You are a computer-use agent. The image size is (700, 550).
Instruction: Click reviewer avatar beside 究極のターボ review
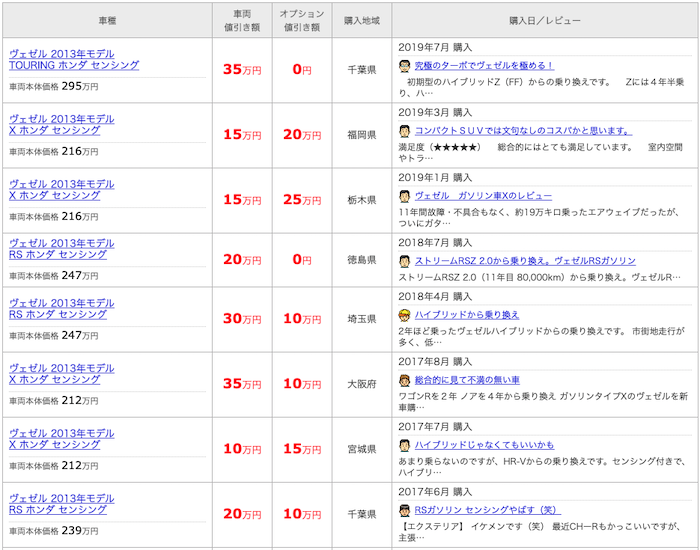tap(404, 66)
